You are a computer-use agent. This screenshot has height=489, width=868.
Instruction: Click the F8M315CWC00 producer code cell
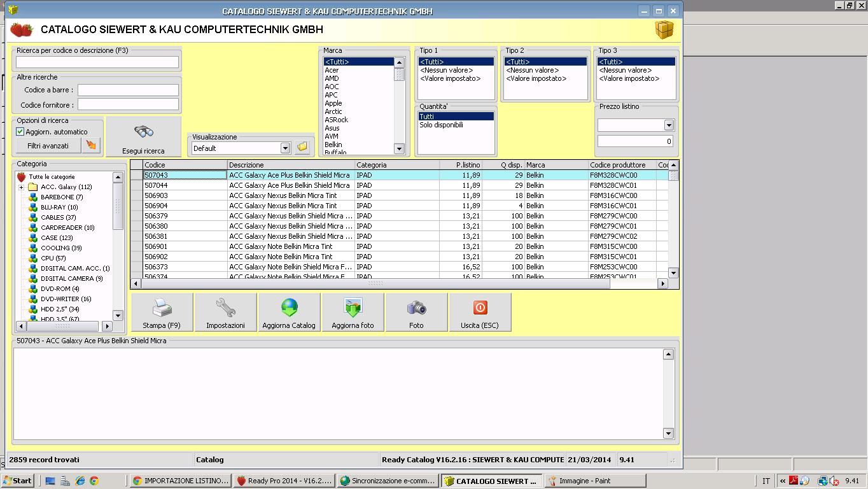[622, 246]
